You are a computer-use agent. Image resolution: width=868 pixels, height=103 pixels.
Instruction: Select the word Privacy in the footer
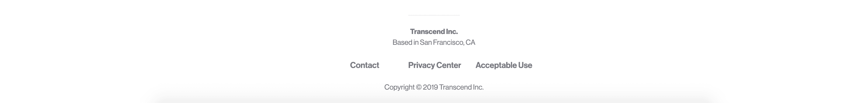[x=419, y=65]
